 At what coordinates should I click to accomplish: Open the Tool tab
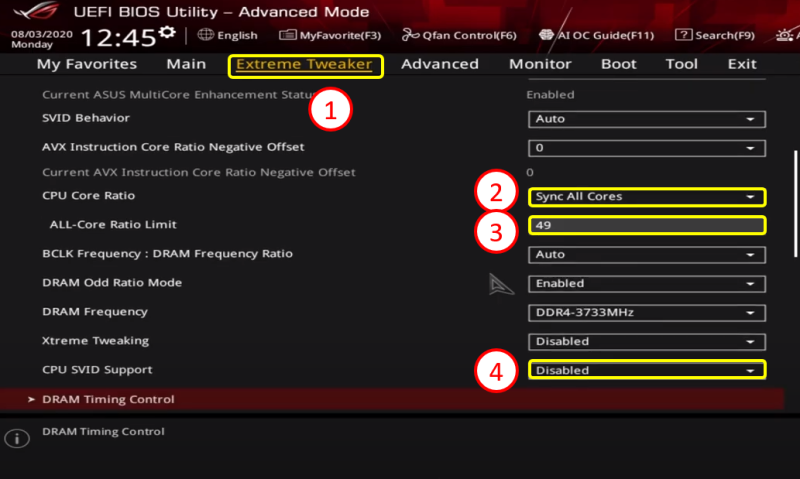[682, 64]
